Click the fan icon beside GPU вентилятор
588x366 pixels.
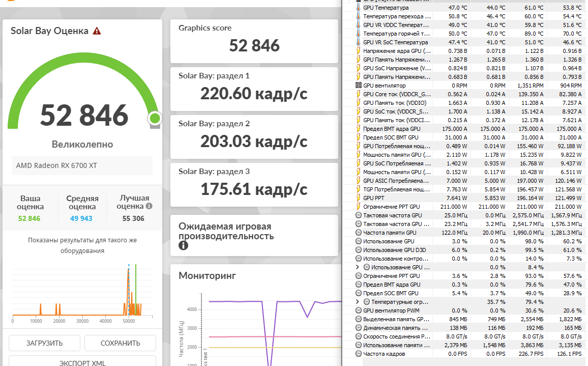(359, 85)
